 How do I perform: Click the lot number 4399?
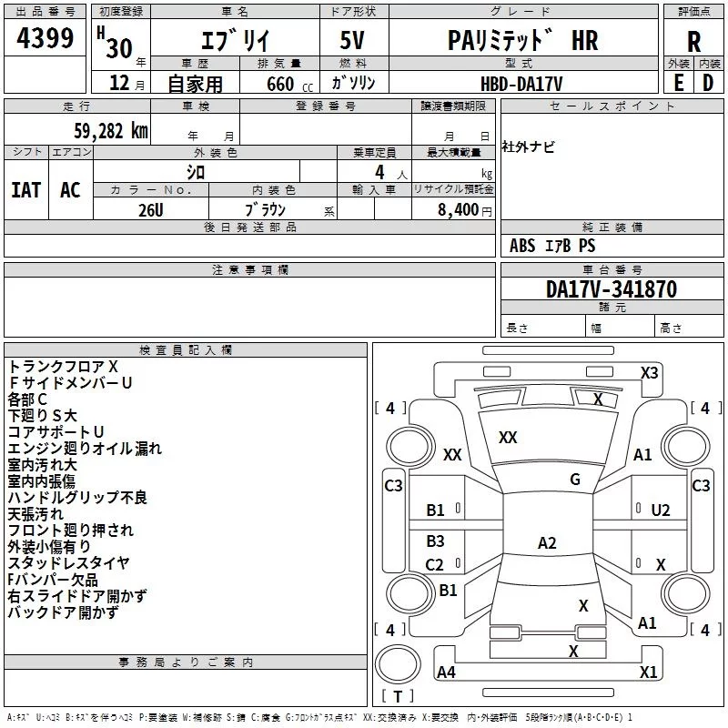[x=45, y=37]
